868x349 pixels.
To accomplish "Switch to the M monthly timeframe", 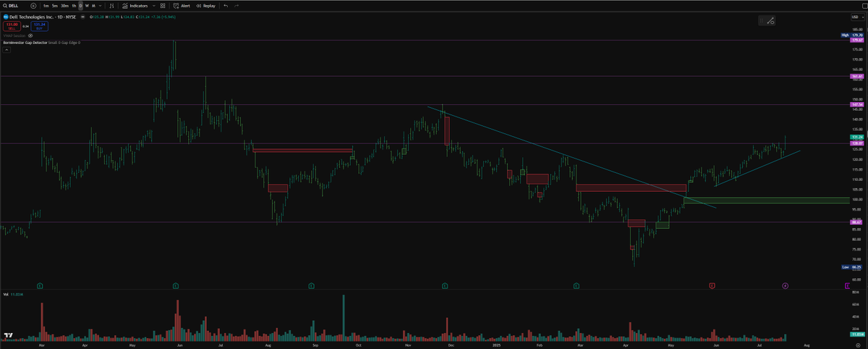I will click(93, 6).
